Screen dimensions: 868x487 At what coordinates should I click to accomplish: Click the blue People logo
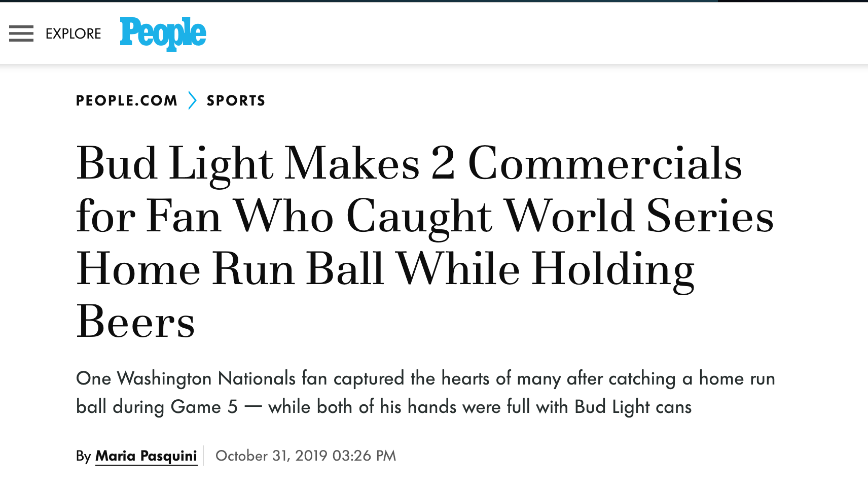(163, 33)
